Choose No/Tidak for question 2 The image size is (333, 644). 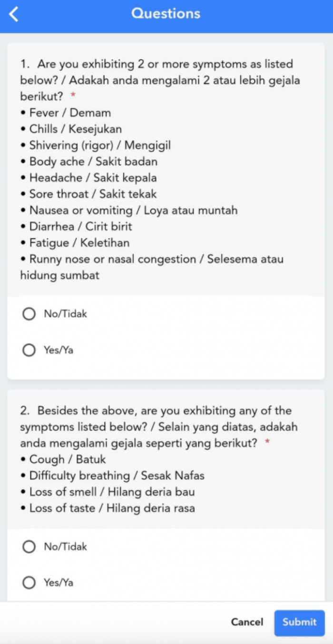click(29, 547)
